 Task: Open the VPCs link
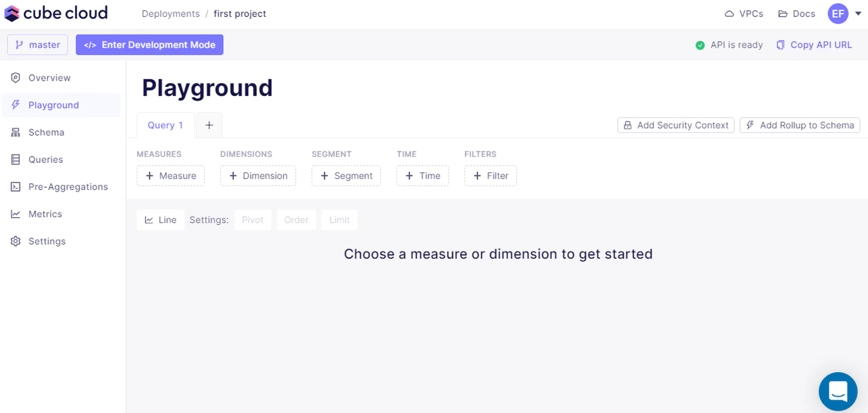[744, 14]
